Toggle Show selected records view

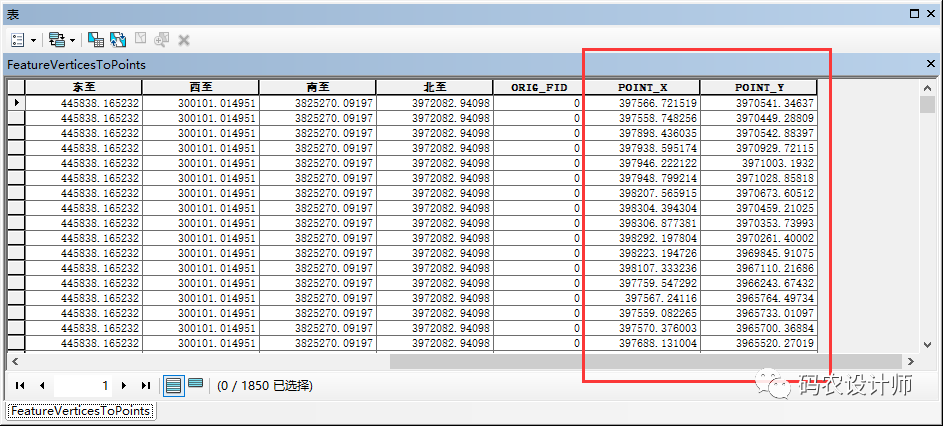[x=195, y=385]
